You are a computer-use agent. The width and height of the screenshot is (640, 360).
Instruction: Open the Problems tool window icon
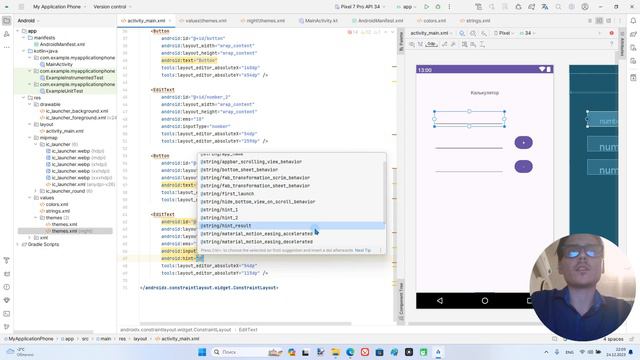tap(7, 287)
